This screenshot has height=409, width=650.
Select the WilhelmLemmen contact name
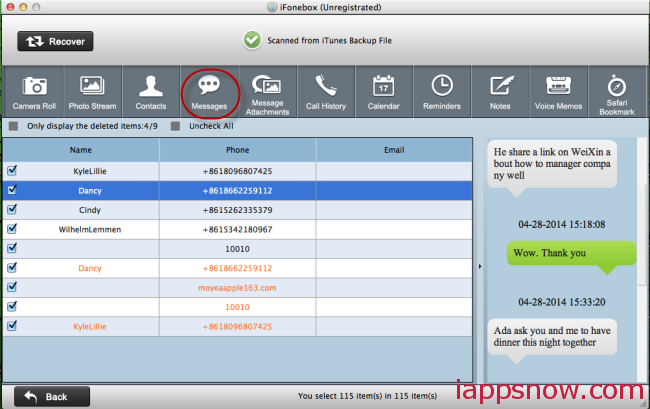(90, 230)
